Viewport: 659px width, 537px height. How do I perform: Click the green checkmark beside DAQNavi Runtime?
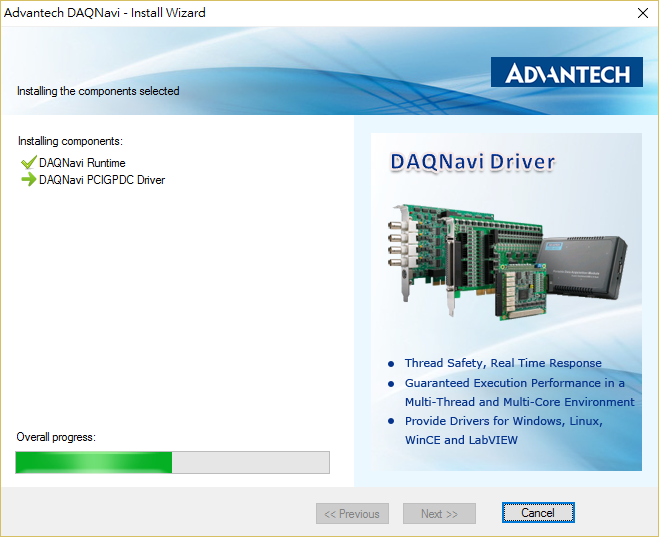click(29, 162)
